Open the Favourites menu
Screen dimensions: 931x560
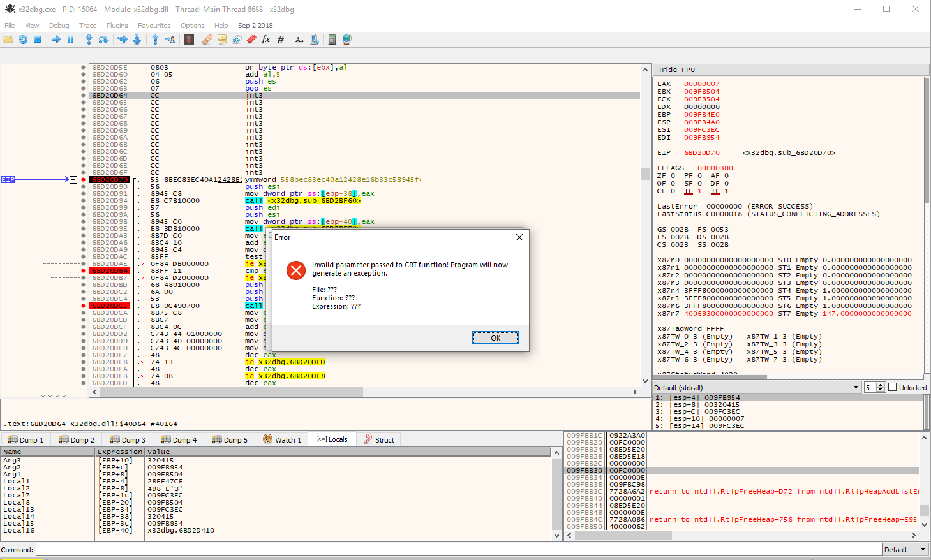point(154,26)
